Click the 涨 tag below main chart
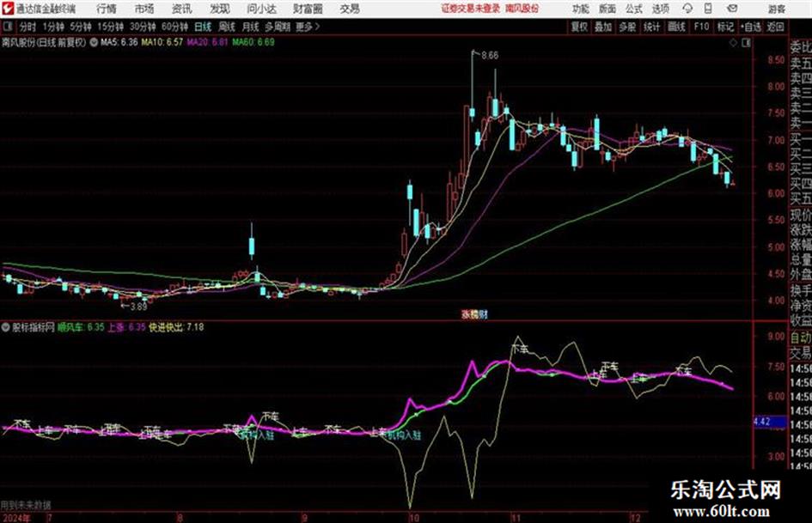Screen dimensions: 812x523 [x=466, y=313]
